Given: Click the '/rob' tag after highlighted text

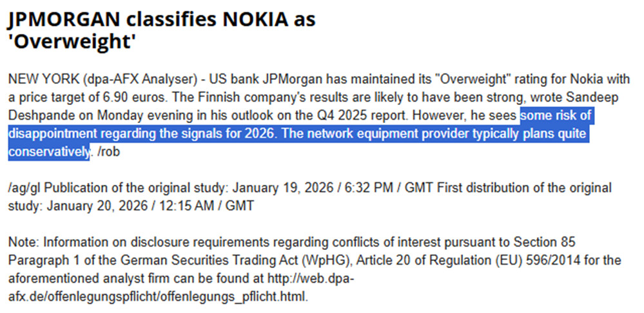Looking at the screenshot, I should pyautogui.click(x=108, y=153).
